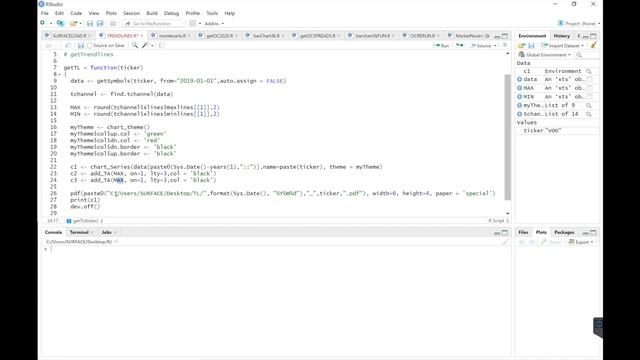Image resolution: width=640 pixels, height=360 pixels.
Task: Maximize the source editor pane
Action: pos(505,36)
